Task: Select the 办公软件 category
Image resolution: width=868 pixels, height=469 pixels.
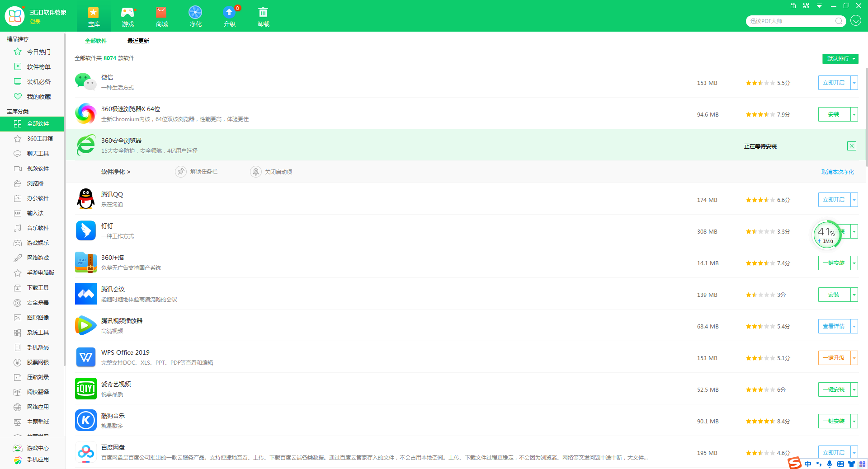Action: coord(33,198)
